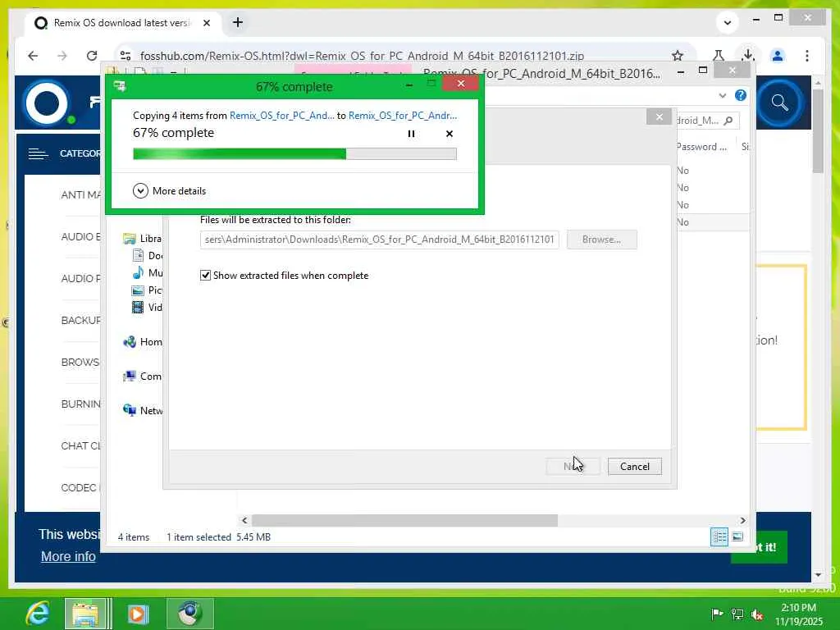Open Chrome profile icon
840x630 pixels.
(778, 56)
